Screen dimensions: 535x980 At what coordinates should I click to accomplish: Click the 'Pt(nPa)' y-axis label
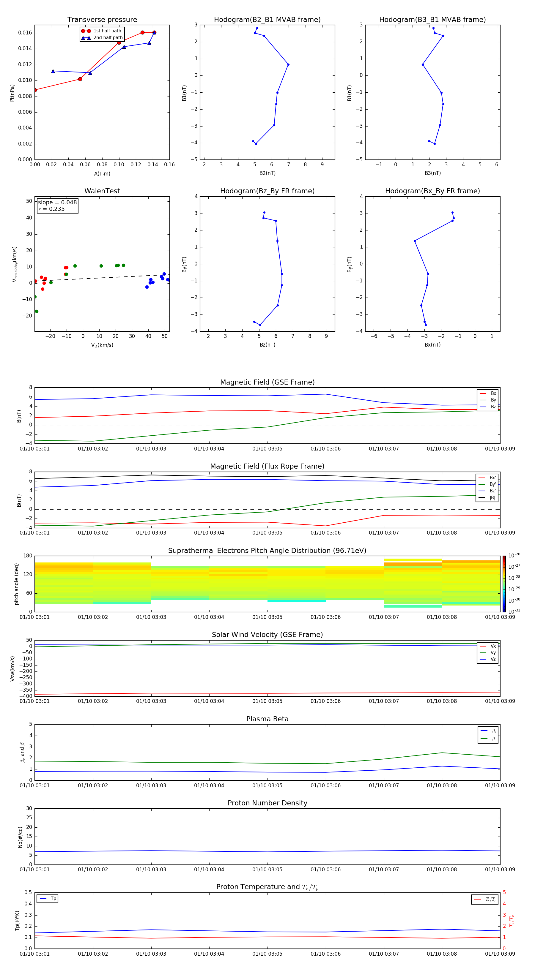point(12,92)
